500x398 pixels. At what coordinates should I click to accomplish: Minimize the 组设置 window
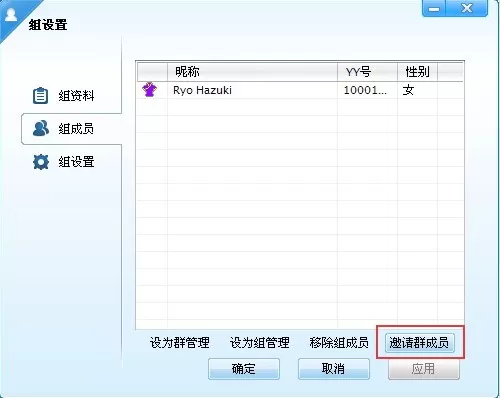[x=434, y=8]
